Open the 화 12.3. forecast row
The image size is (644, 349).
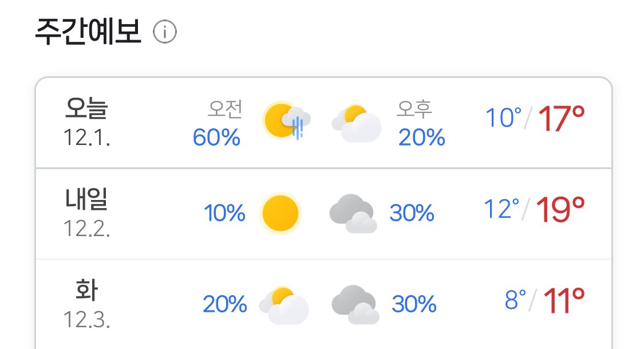click(323, 305)
